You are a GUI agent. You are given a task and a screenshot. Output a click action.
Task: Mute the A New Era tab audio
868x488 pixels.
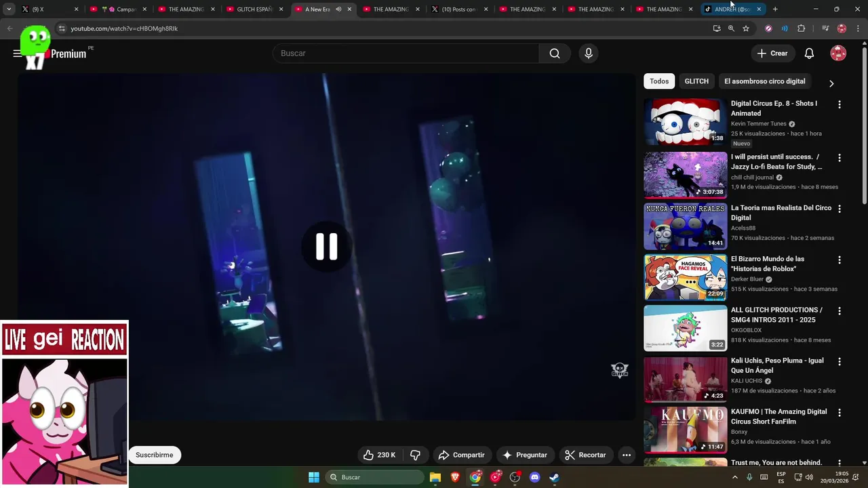click(338, 9)
